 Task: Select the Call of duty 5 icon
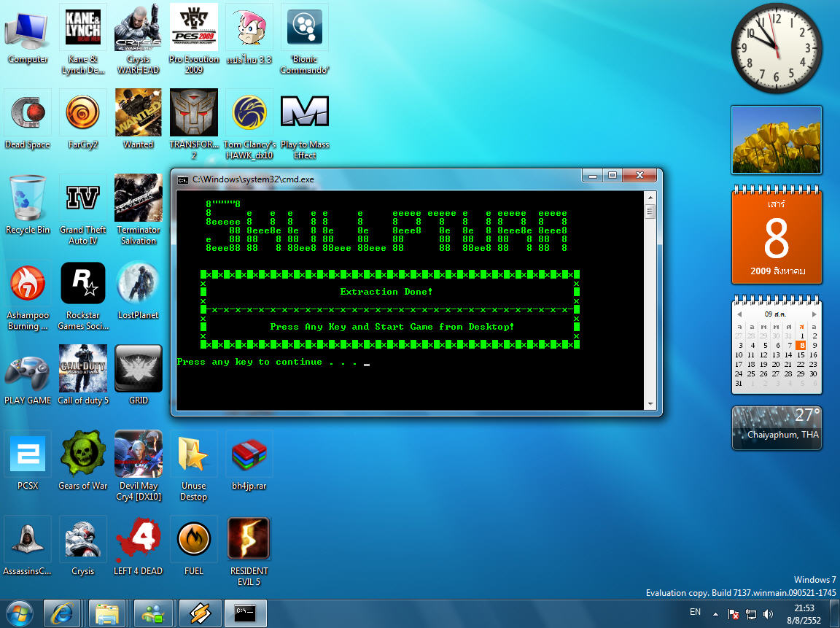82,375
